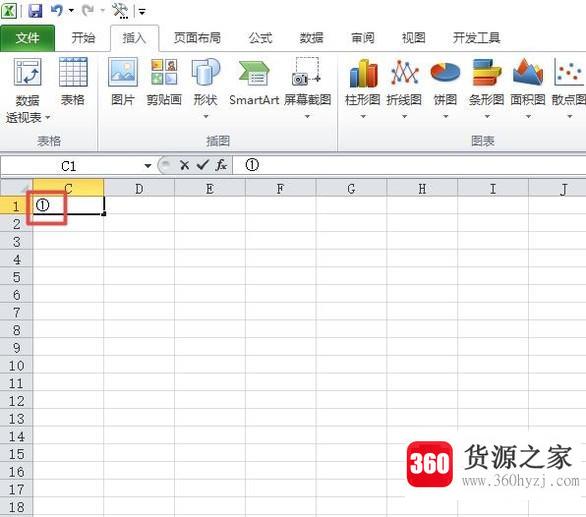Redo the last undone action
586x517 pixels.
click(88, 10)
